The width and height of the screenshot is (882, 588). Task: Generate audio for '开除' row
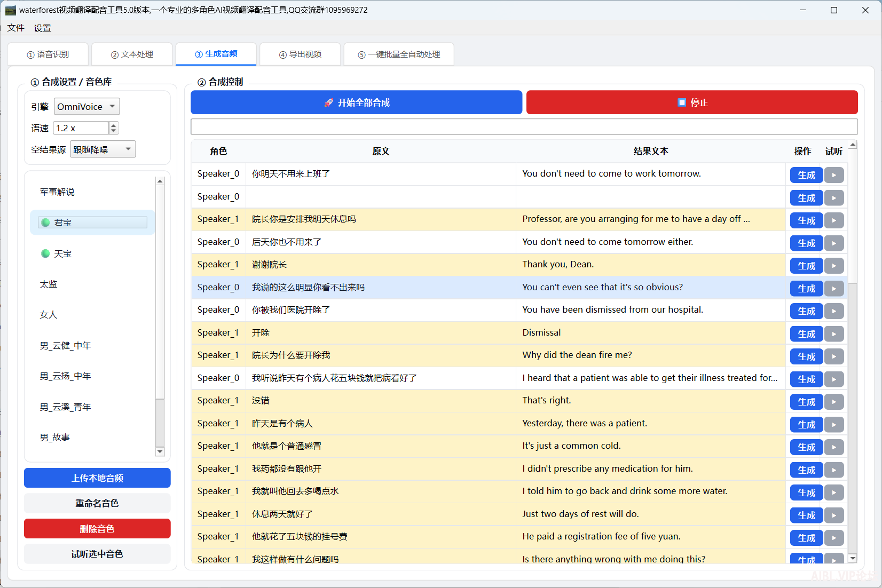point(806,334)
